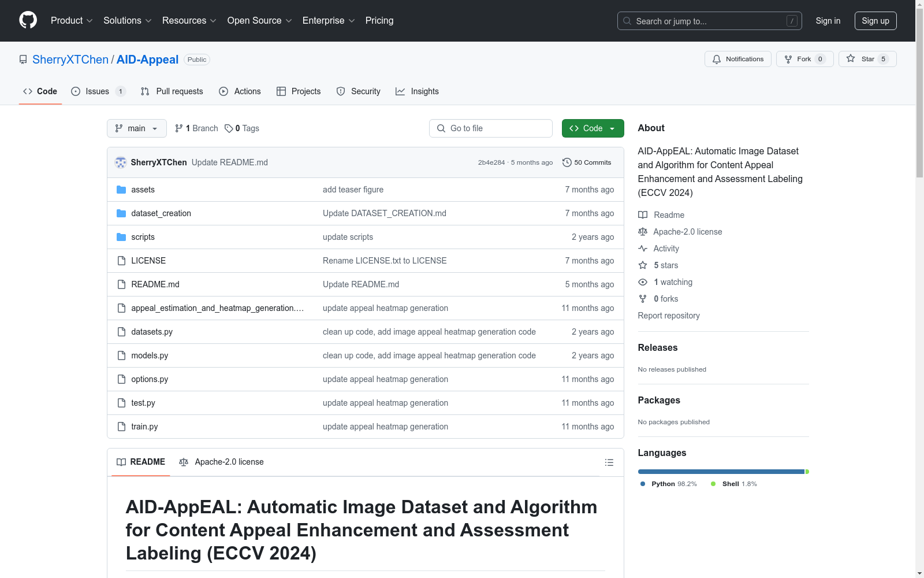This screenshot has height=578, width=924.
Task: Open the AID-Appeal repository link
Action: tap(147, 60)
